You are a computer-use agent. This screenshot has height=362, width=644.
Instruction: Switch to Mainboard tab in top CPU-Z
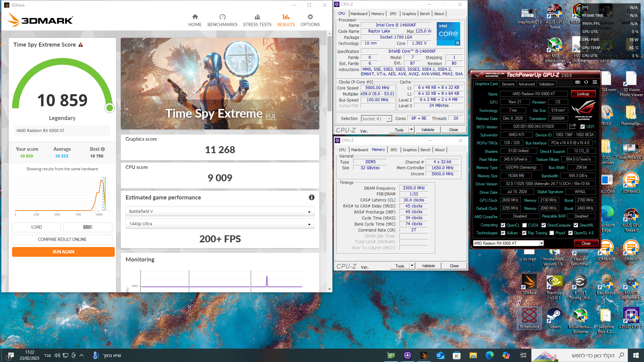[359, 14]
